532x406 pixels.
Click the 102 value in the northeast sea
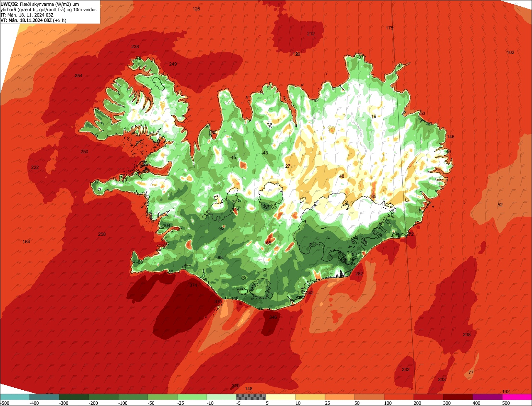pos(511,52)
